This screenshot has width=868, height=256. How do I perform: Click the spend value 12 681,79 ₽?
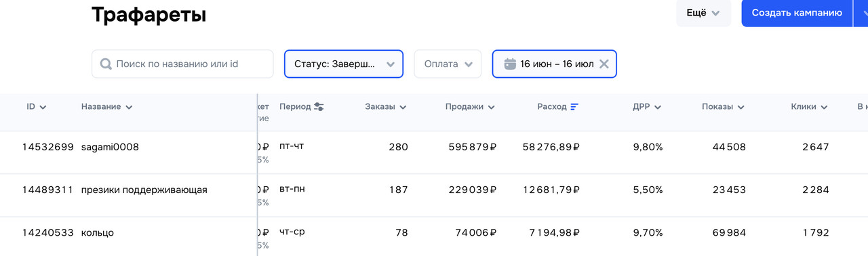pyautogui.click(x=551, y=190)
